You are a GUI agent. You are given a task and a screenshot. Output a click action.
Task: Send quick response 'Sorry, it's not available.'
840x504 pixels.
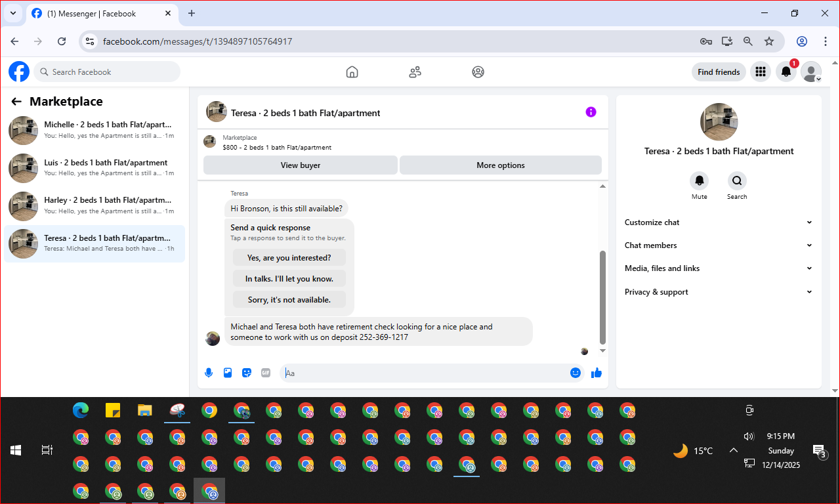(x=289, y=300)
